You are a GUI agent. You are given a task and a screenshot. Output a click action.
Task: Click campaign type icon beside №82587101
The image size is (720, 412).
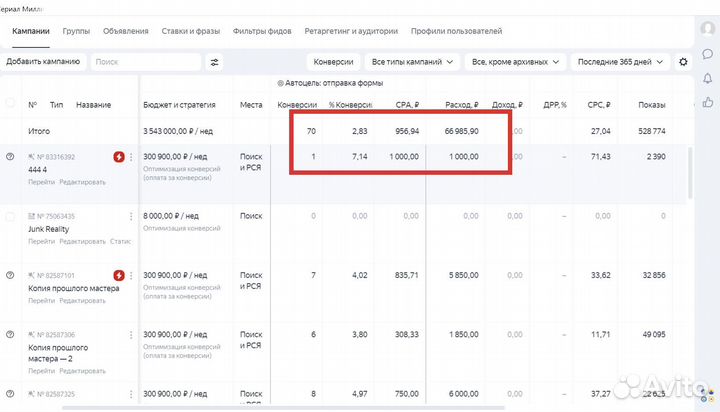31,276
